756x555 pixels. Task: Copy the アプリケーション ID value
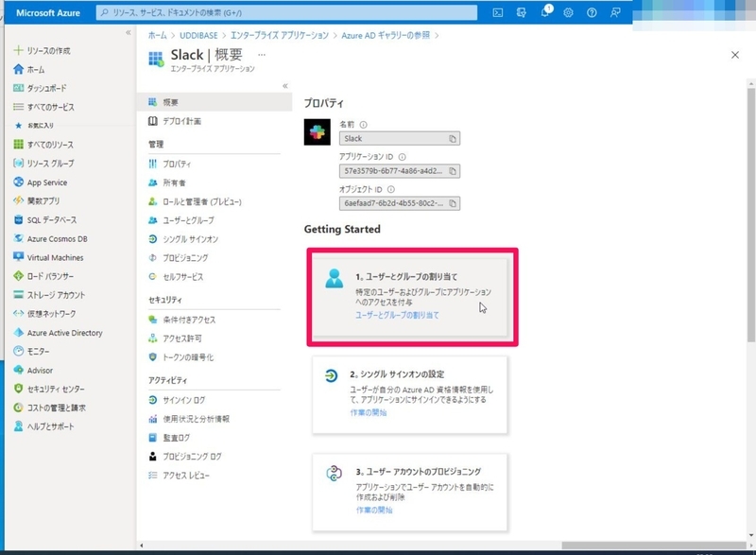(x=452, y=170)
